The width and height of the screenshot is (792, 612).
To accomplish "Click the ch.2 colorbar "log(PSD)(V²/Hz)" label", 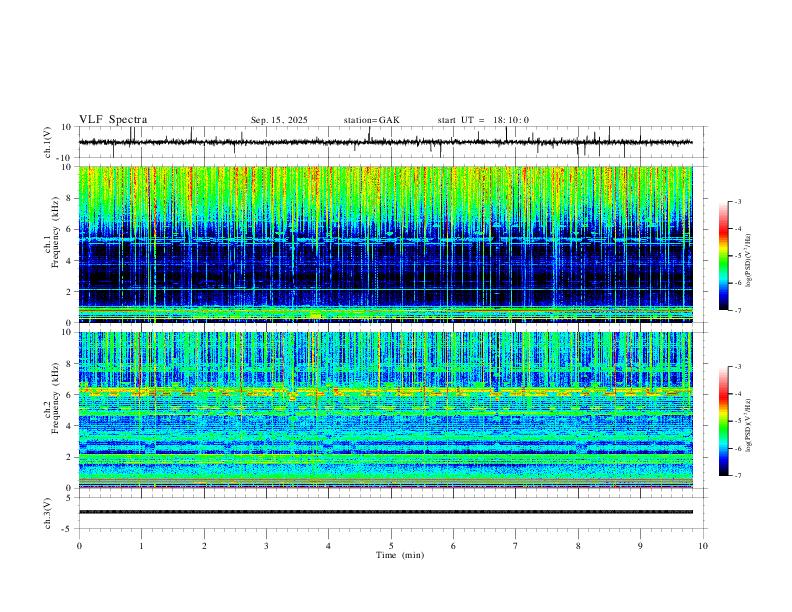I will [748, 426].
